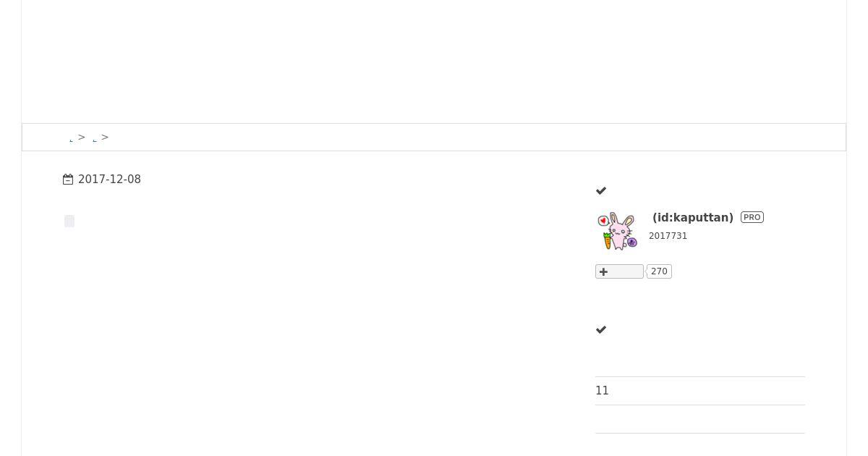Open the id:kaputtan profile link
The width and height of the screenshot is (868, 456).
pyautogui.click(x=692, y=217)
